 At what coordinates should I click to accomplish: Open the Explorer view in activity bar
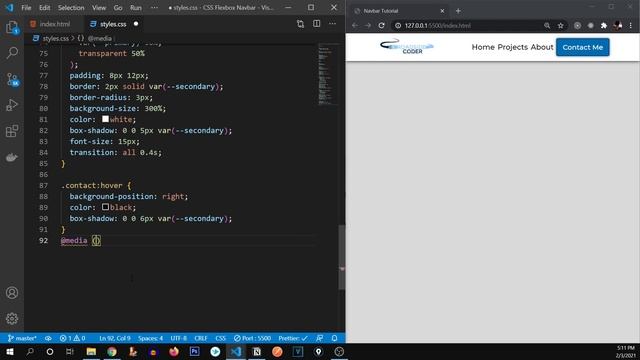pyautogui.click(x=12, y=28)
